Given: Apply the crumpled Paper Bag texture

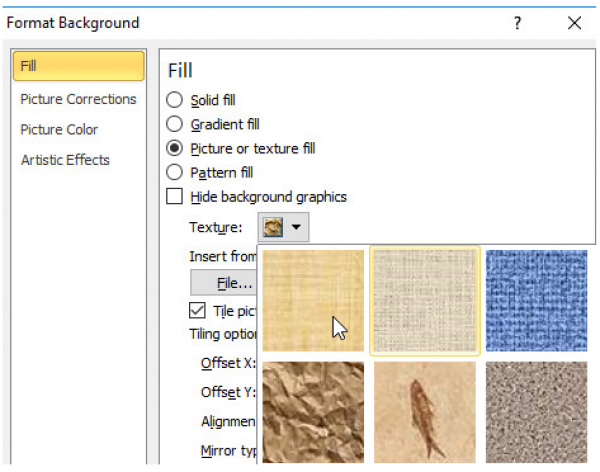Looking at the screenshot, I should [313, 412].
